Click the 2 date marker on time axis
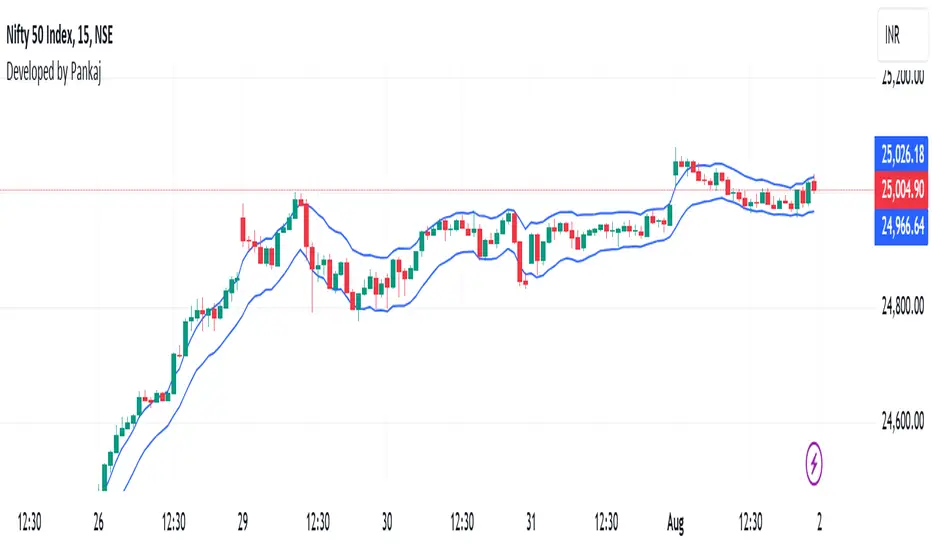The image size is (932, 550). tap(820, 522)
